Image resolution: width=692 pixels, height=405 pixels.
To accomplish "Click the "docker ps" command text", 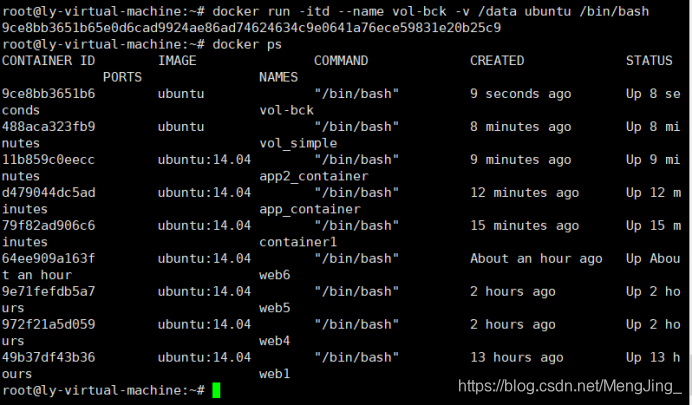I will [x=247, y=45].
